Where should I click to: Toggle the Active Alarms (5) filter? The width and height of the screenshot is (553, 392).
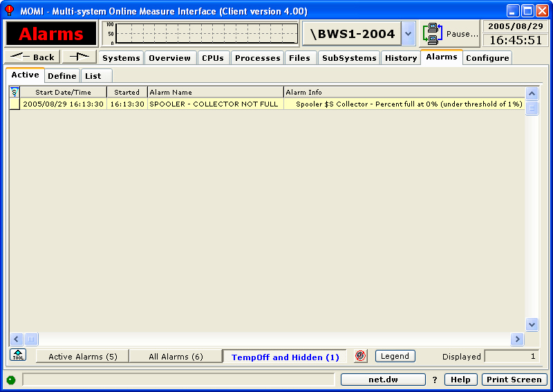tap(82, 357)
